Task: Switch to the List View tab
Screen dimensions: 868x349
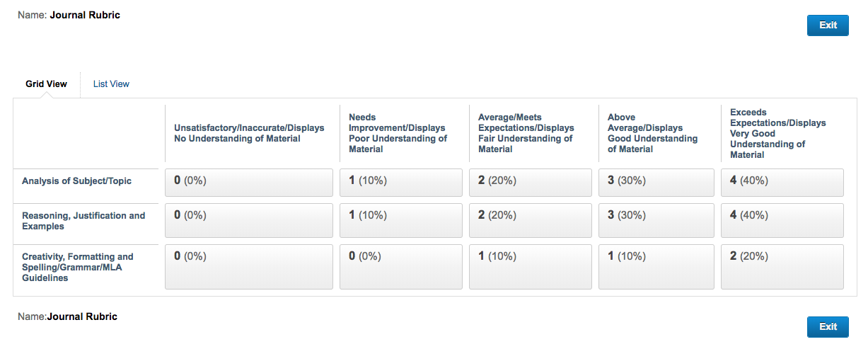Action: pyautogui.click(x=111, y=84)
